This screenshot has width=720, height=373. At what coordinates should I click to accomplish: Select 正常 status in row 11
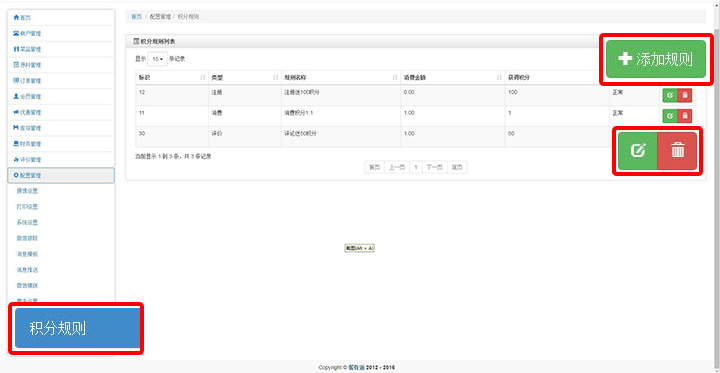tap(618, 113)
